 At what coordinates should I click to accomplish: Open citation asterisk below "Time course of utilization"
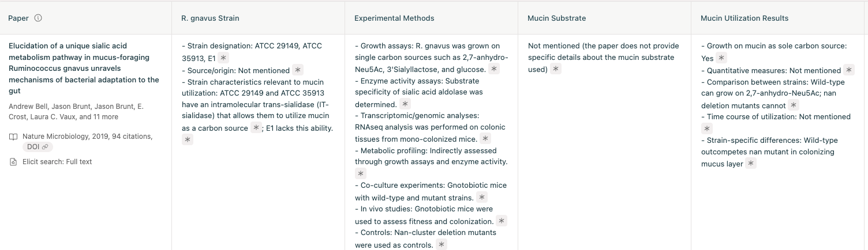(x=707, y=128)
